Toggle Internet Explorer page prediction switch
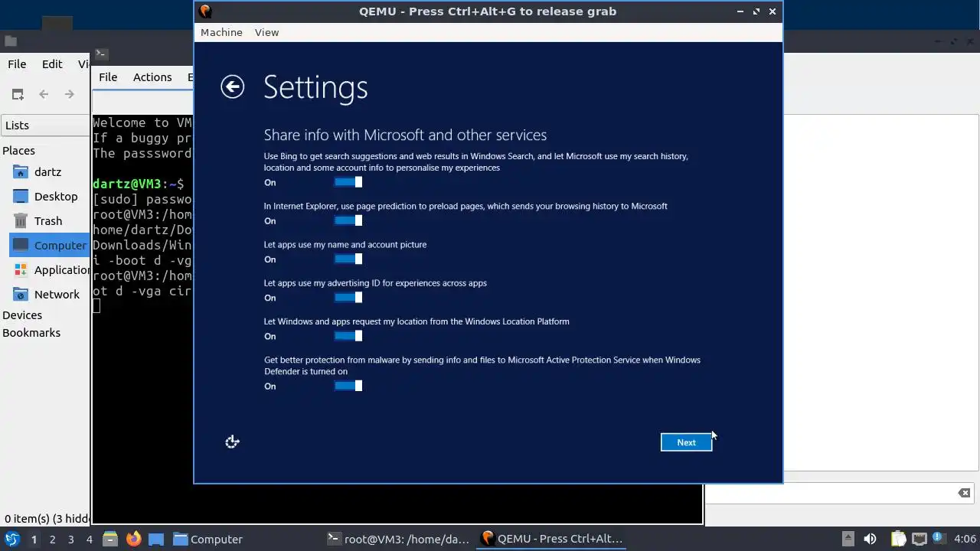The width and height of the screenshot is (980, 551). (348, 220)
